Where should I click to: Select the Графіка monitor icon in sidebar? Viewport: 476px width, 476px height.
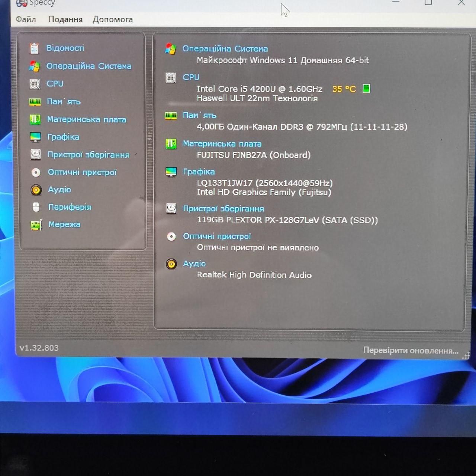[35, 137]
